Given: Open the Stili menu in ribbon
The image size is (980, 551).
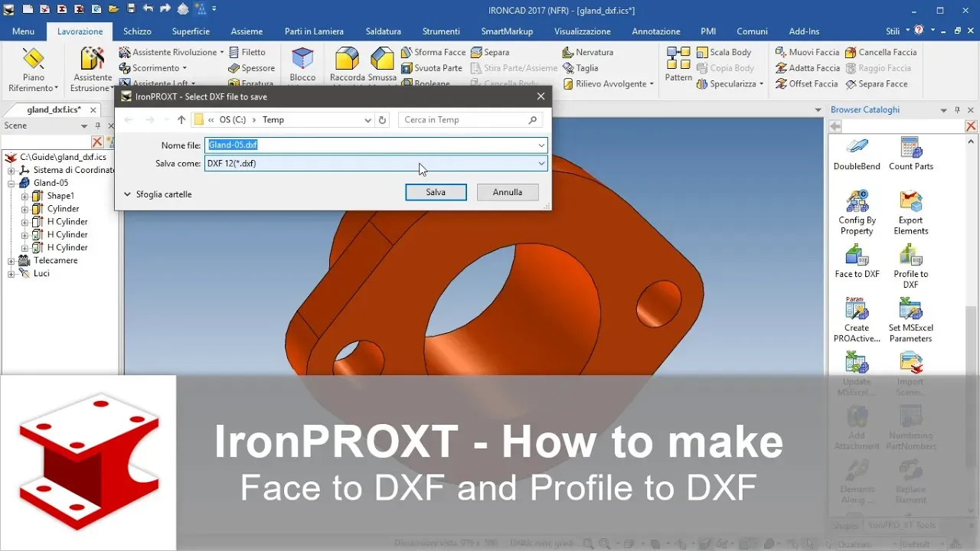Looking at the screenshot, I should (x=897, y=31).
